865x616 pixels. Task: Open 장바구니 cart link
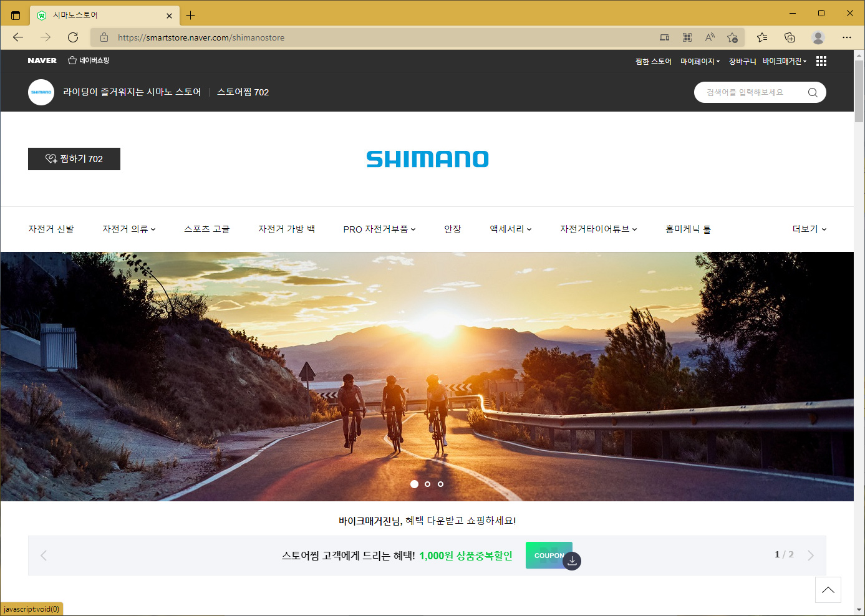pyautogui.click(x=742, y=61)
